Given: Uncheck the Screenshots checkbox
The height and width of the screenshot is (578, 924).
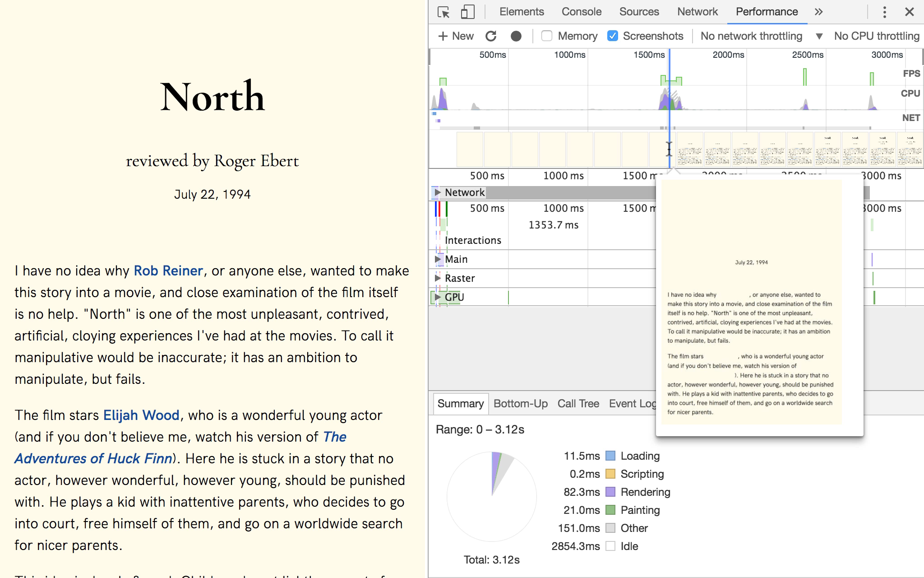Looking at the screenshot, I should click(612, 36).
